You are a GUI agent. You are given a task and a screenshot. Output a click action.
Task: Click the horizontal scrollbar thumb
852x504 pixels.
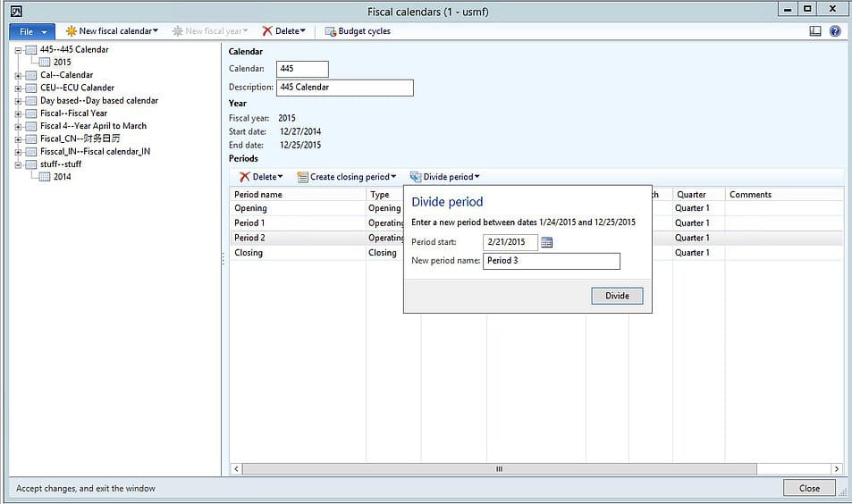[500, 468]
